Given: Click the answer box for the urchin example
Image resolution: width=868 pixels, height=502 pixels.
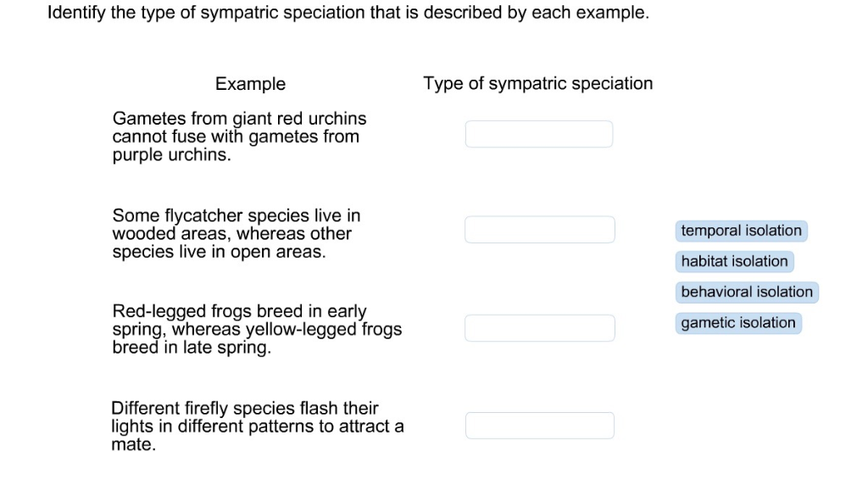Looking at the screenshot, I should point(539,133).
